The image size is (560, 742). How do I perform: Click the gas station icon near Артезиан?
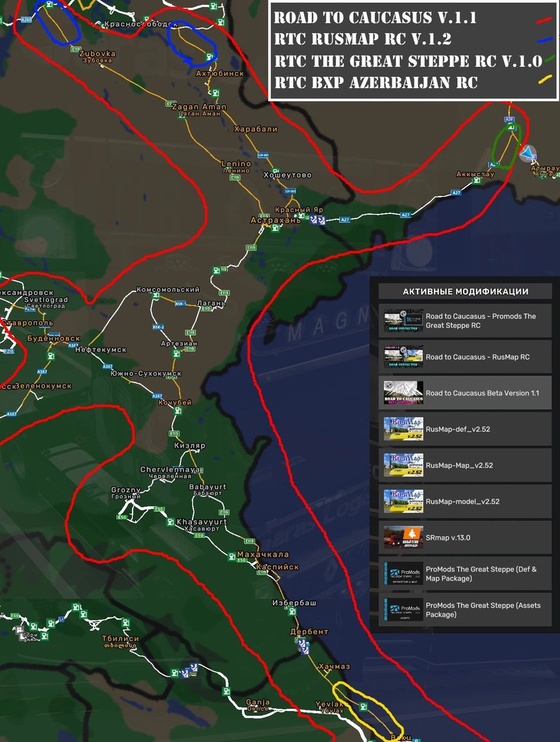[177, 353]
